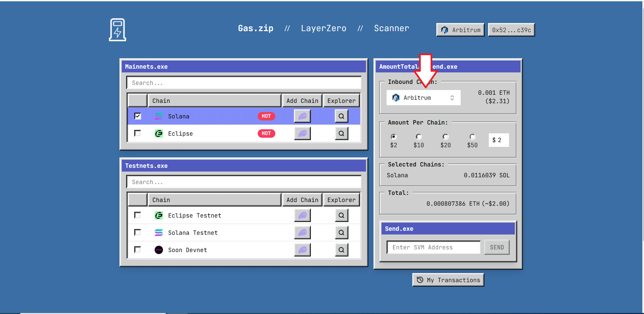Click the Chain column header in Mainnets
This screenshot has height=314, width=644.
click(x=215, y=101)
